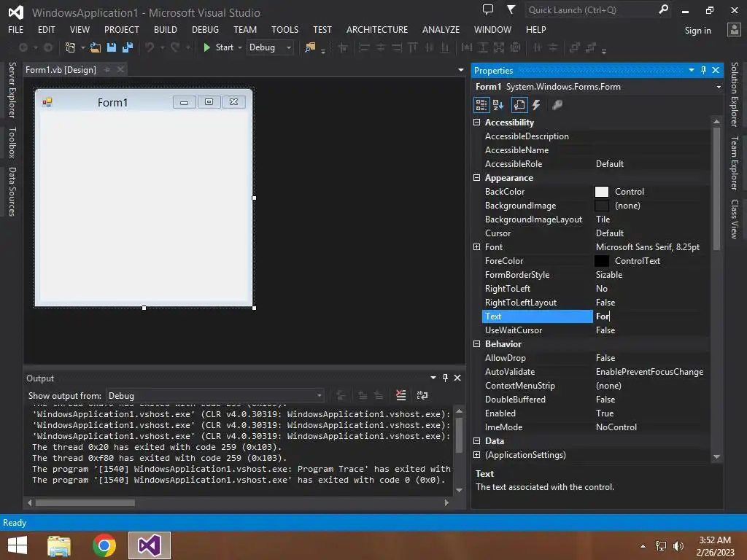Sort properties alphabetically with the A-Z icon

(x=498, y=105)
